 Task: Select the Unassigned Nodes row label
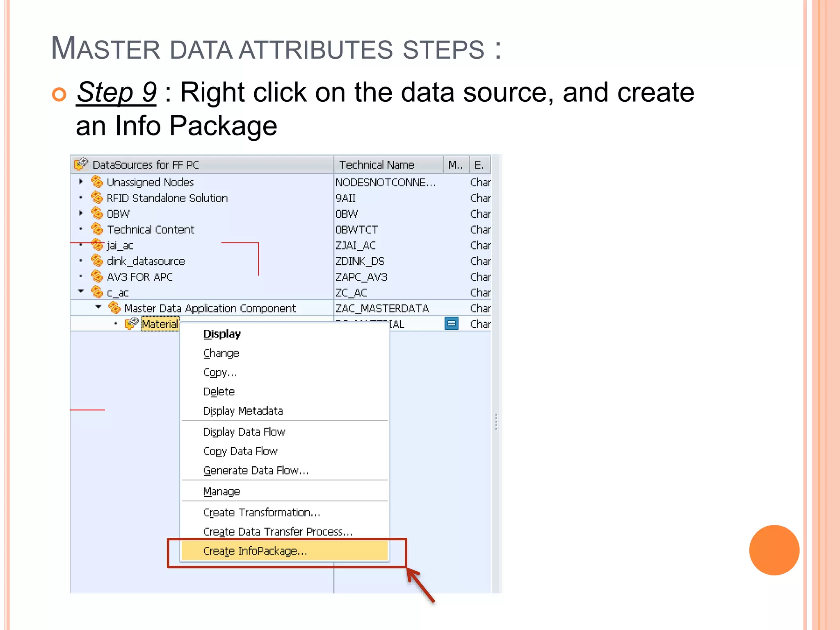(150, 182)
